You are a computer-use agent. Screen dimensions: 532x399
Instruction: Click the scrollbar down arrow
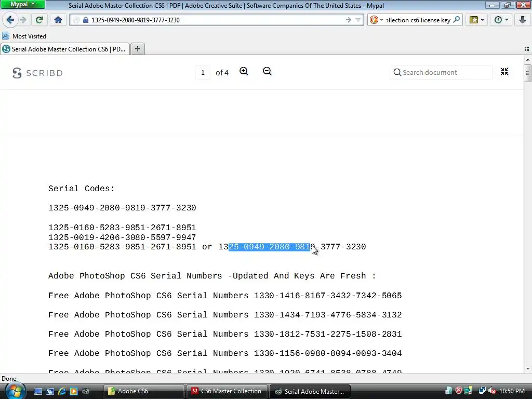(x=528, y=369)
